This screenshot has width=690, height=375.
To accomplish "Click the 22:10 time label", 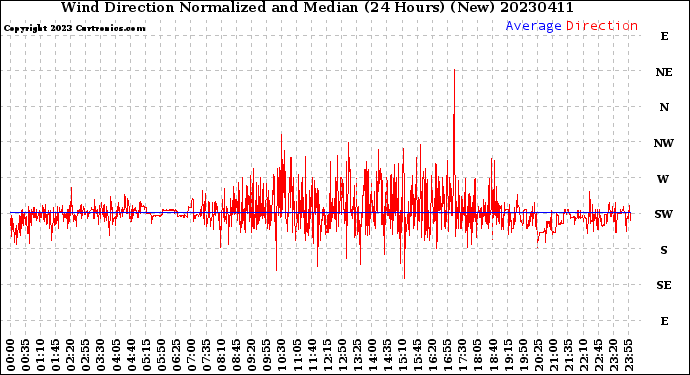I will click(x=583, y=355).
